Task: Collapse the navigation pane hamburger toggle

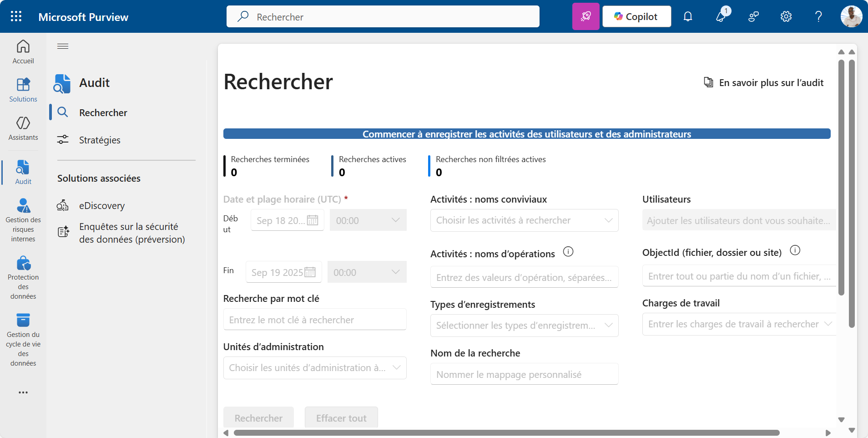Action: [x=63, y=46]
